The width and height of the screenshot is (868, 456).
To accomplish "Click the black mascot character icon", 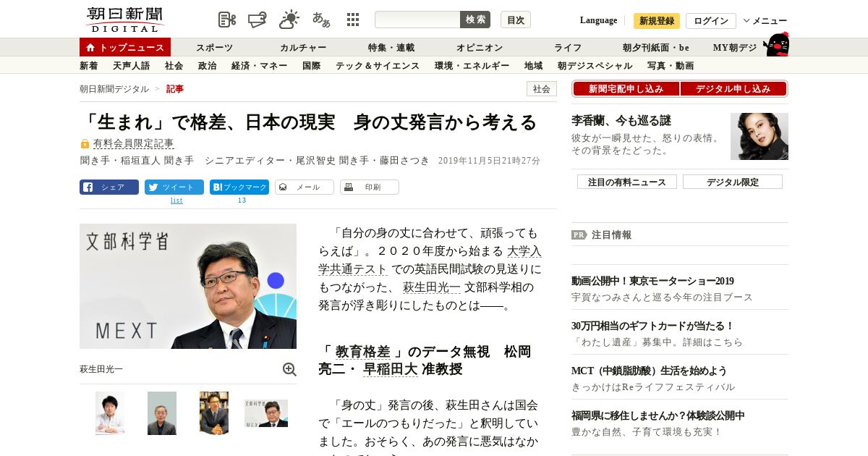I will point(776,45).
